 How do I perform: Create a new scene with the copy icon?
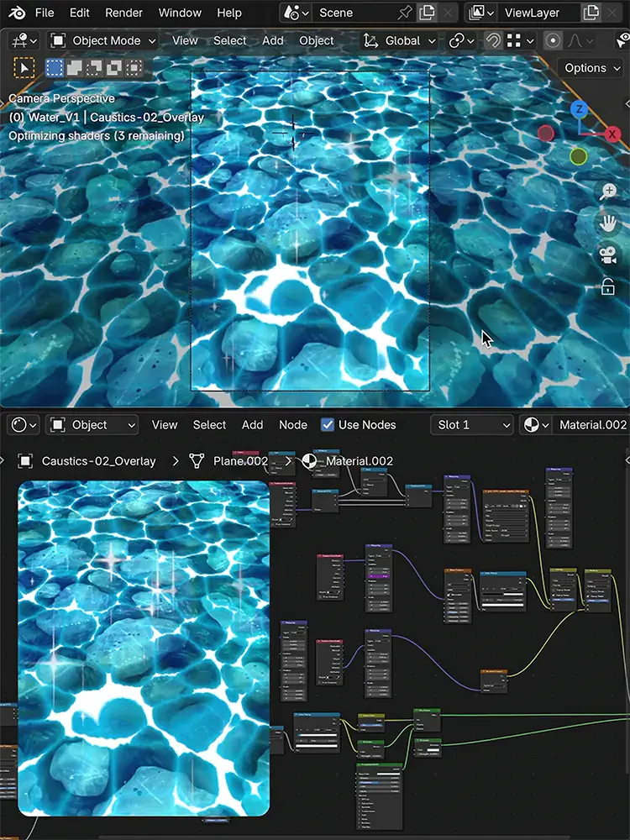click(x=427, y=13)
